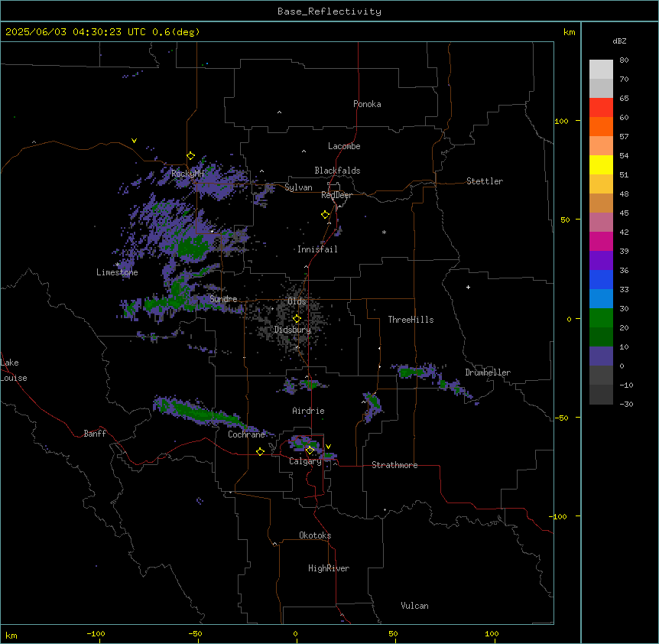Click the dBZ legend heading

tap(619, 41)
